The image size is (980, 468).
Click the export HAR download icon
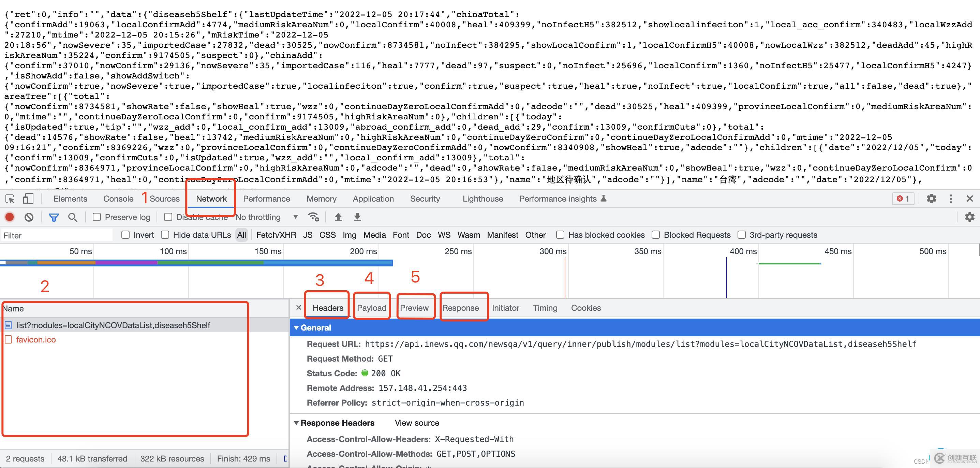coord(357,217)
